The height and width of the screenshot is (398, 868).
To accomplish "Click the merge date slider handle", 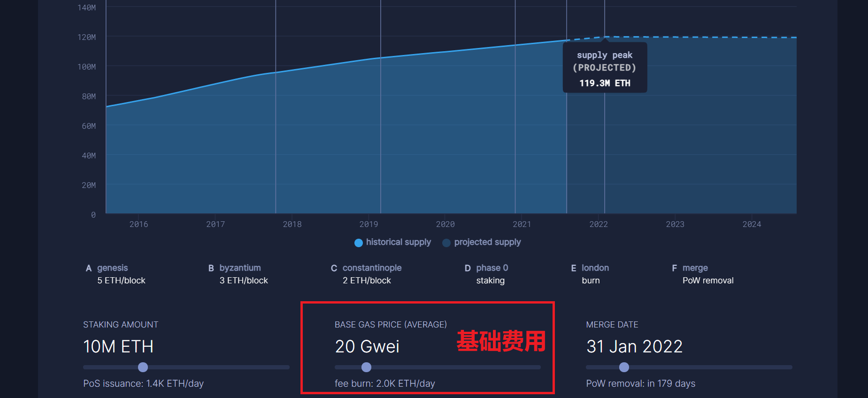I will 624,367.
